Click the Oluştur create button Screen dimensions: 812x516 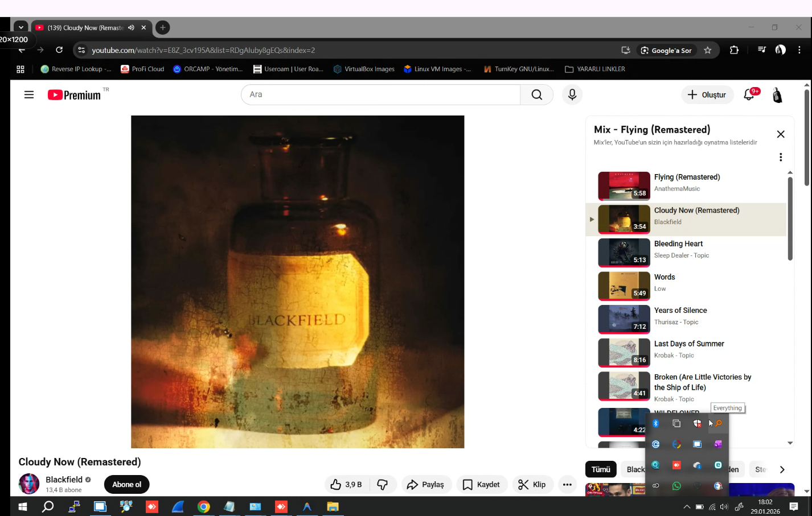point(707,95)
